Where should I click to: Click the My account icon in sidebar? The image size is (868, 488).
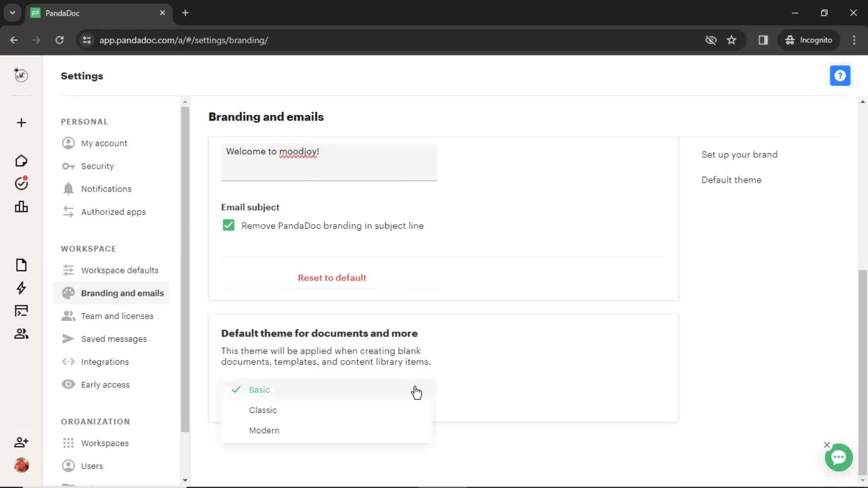click(x=68, y=143)
